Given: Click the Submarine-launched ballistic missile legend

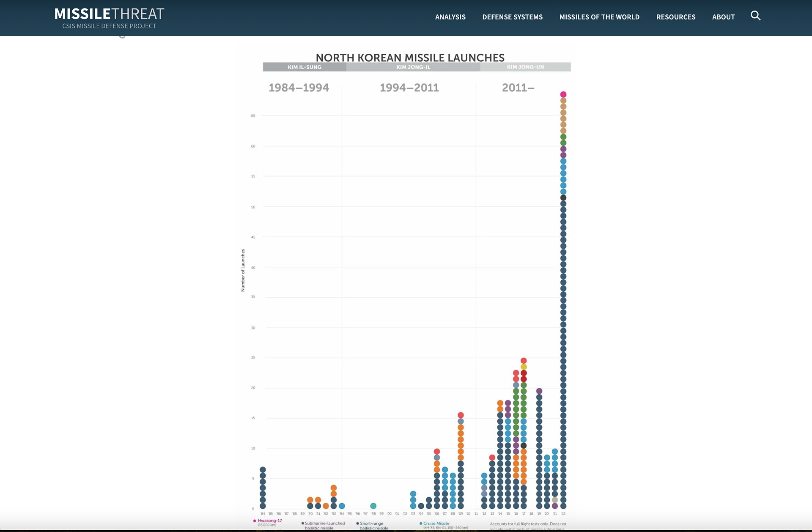Looking at the screenshot, I should pos(324,524).
